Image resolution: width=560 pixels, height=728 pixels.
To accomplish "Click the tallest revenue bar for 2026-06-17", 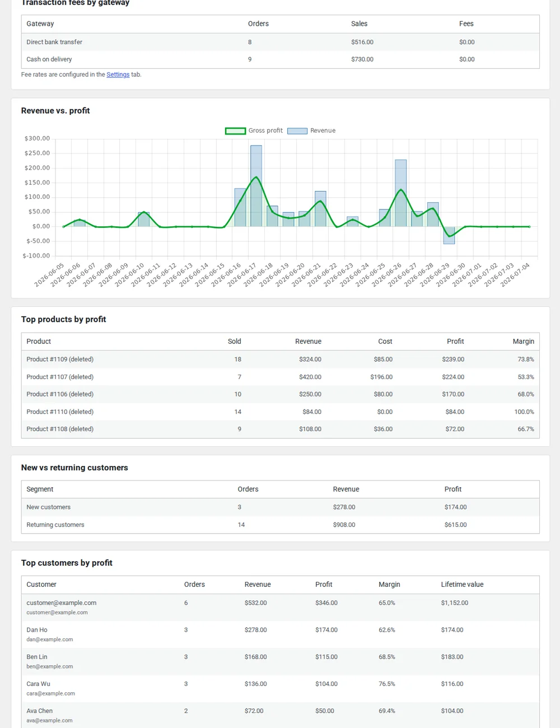I will pos(256,186).
